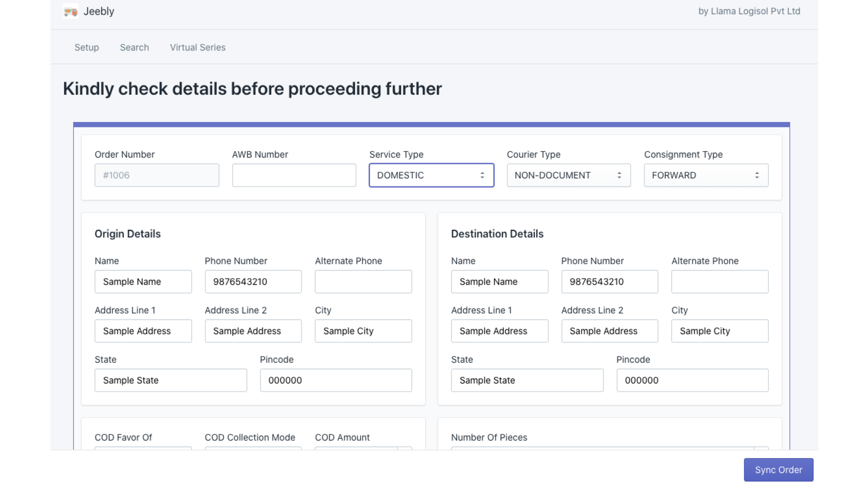Open the Service Type dropdown
This screenshot has width=868, height=488.
tap(431, 175)
